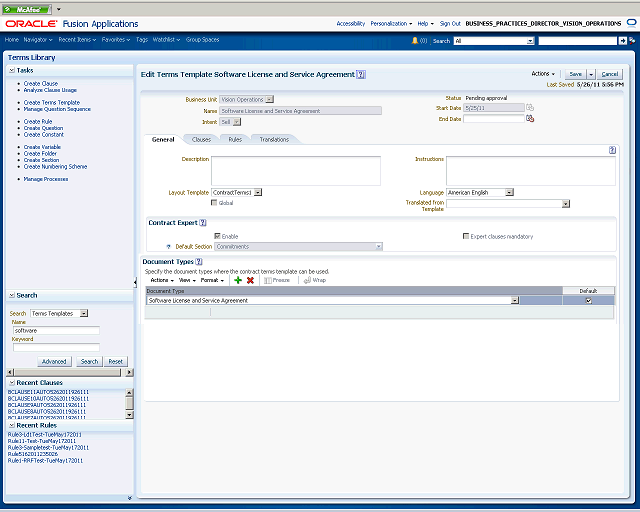Click the notifications bell icon

point(415,40)
